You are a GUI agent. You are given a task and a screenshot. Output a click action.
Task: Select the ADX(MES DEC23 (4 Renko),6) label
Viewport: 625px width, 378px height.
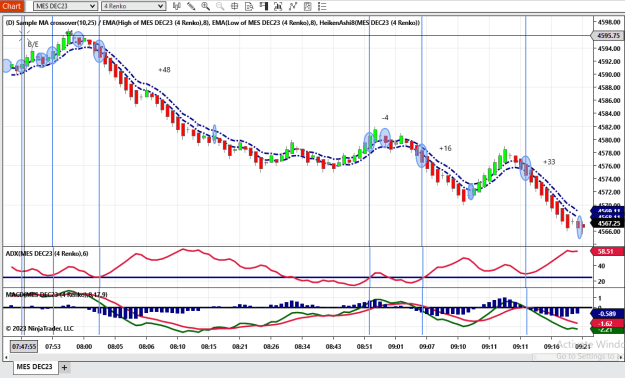click(47, 254)
